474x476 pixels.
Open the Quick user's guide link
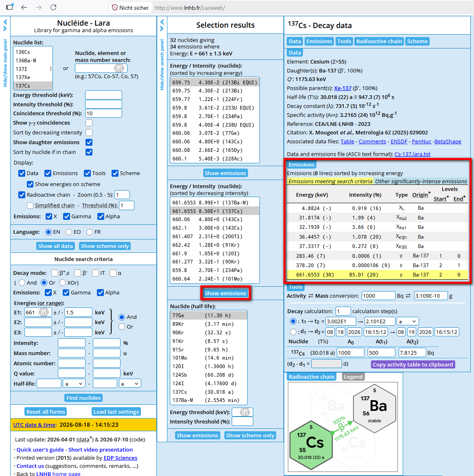tap(40, 450)
